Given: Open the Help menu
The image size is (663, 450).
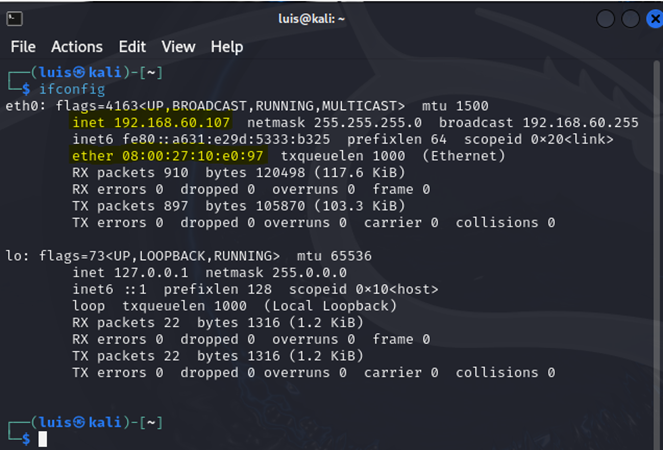Looking at the screenshot, I should click(x=227, y=47).
